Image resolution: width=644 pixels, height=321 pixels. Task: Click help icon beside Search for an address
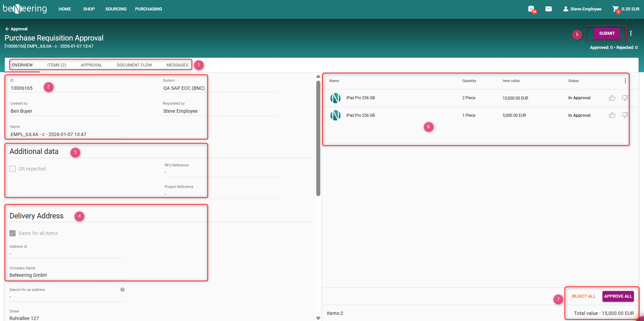click(123, 290)
